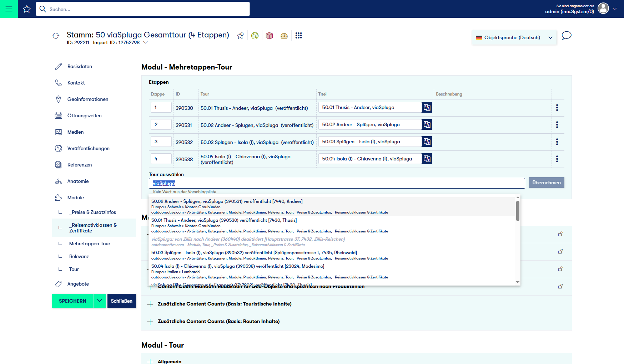This screenshot has height=364, width=624.
Task: Click the search magnifier icon
Action: [x=42, y=9]
